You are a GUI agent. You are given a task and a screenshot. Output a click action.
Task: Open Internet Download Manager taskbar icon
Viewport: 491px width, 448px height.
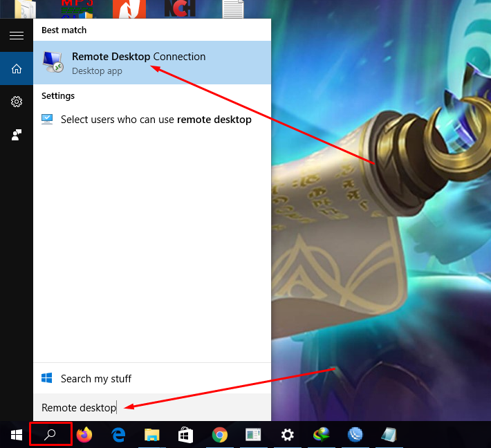point(322,435)
